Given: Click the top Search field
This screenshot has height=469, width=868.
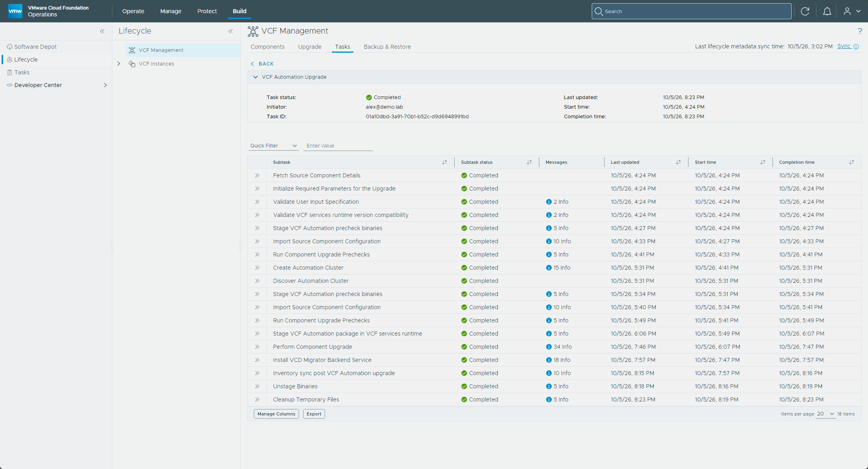Looking at the screenshot, I should pyautogui.click(x=692, y=11).
